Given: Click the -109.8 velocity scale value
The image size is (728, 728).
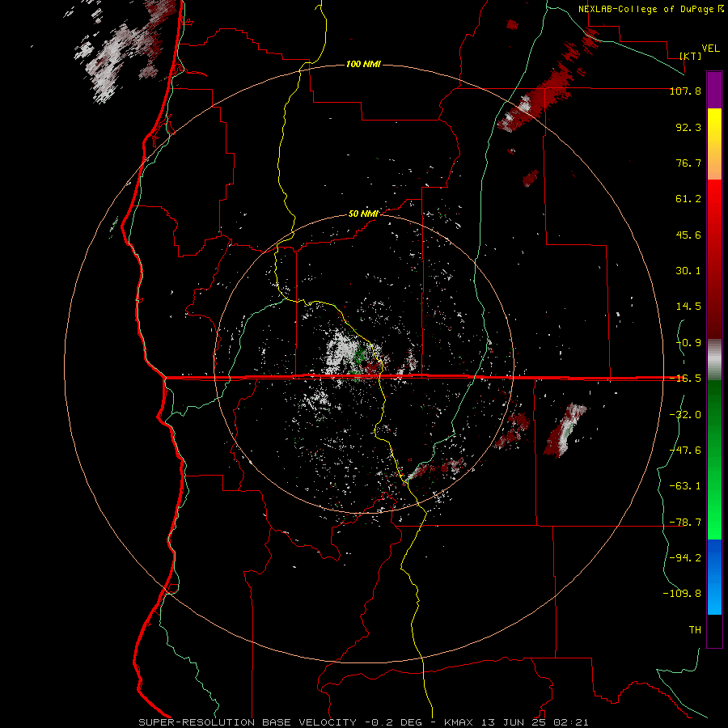Looking at the screenshot, I should pos(682,594).
